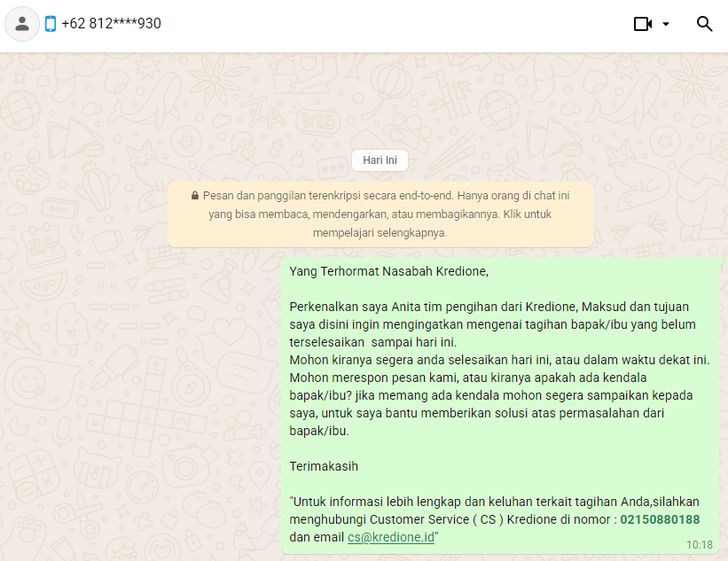This screenshot has height=561, width=728.
Task: Expand the call options dropdown arrow
Action: [665, 24]
